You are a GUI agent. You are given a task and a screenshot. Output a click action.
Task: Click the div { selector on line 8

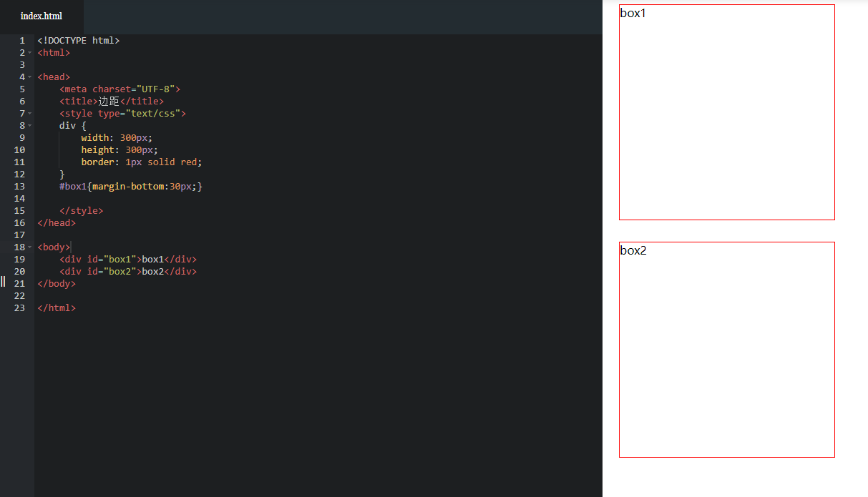point(73,126)
